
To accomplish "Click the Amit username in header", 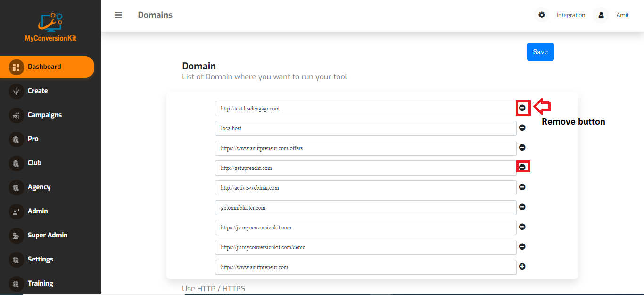I will [622, 15].
